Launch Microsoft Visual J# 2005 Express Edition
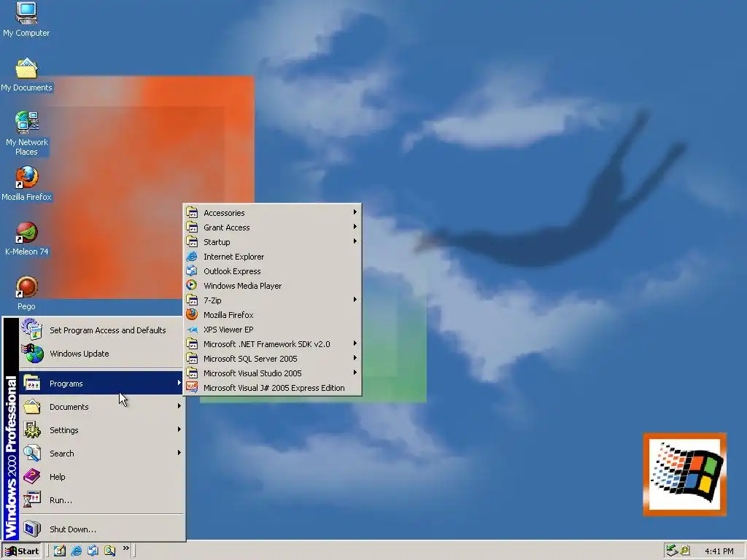 click(x=272, y=388)
